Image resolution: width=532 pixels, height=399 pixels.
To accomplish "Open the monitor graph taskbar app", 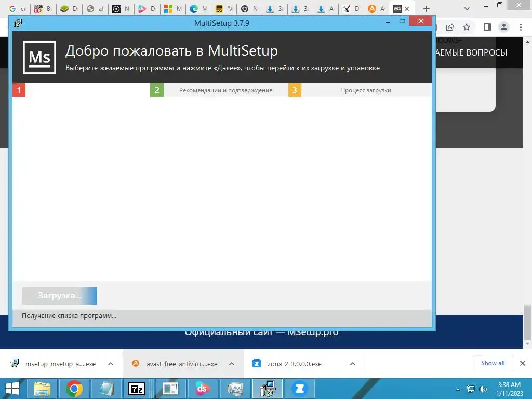I will (235, 389).
